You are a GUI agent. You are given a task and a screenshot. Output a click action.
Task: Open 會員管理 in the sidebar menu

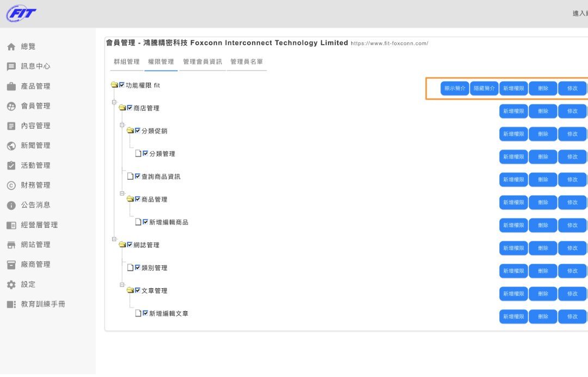pos(35,106)
